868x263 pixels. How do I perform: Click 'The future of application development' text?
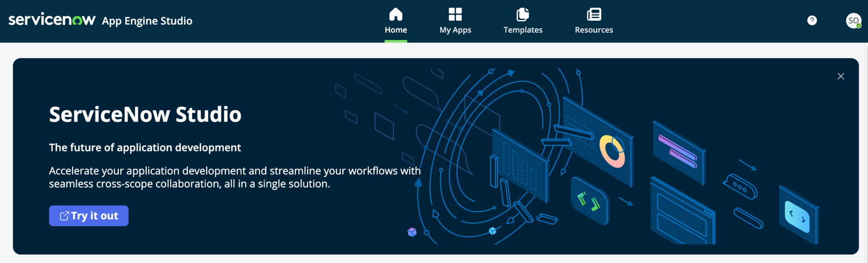[145, 147]
